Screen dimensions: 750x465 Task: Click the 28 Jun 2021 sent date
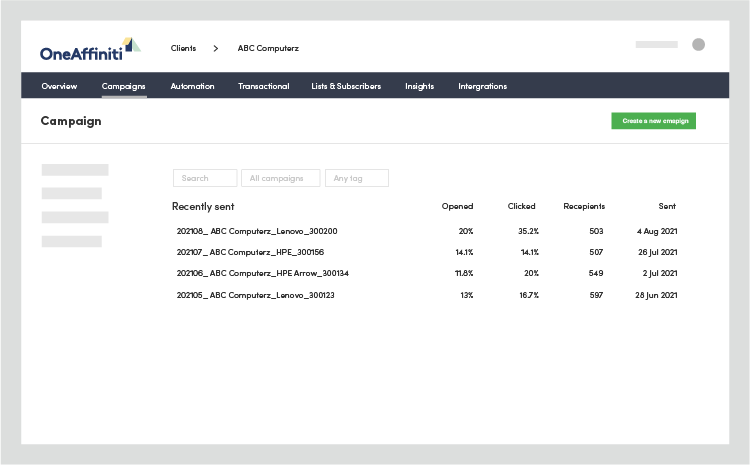click(x=656, y=295)
